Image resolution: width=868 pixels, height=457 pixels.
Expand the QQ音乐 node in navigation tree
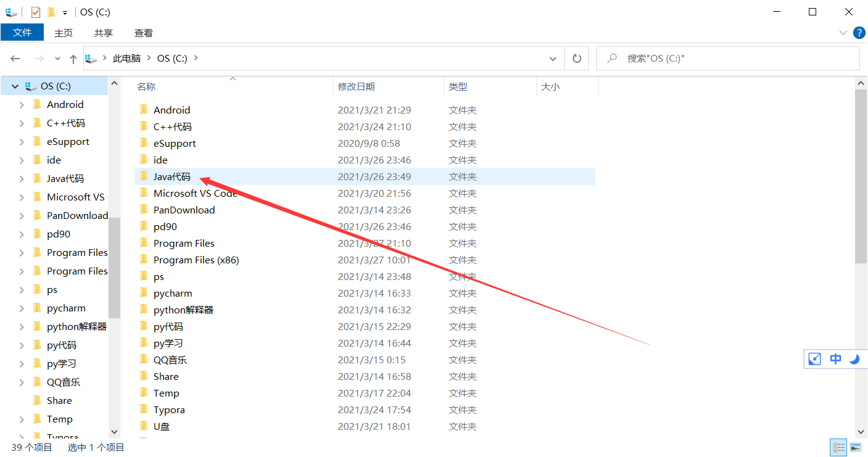22,382
